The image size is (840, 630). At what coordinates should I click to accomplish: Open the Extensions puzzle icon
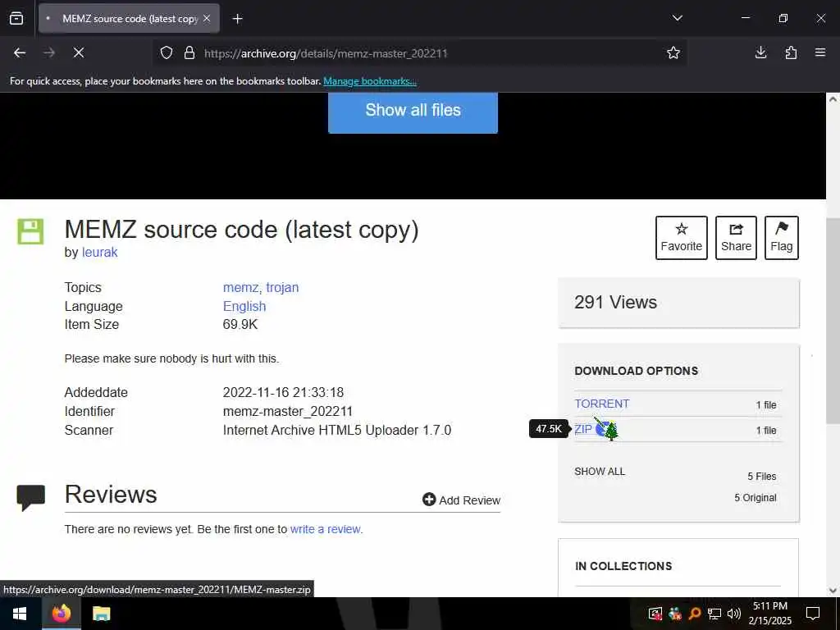pyautogui.click(x=791, y=52)
